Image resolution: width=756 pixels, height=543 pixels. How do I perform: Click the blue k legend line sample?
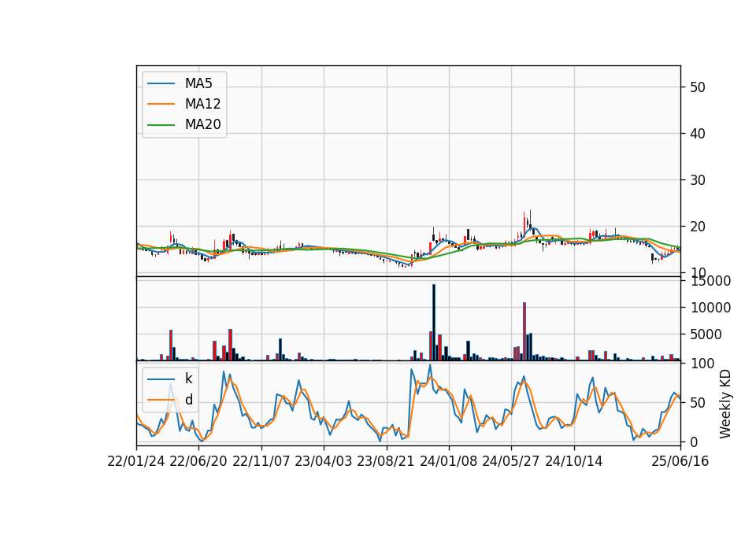161,379
